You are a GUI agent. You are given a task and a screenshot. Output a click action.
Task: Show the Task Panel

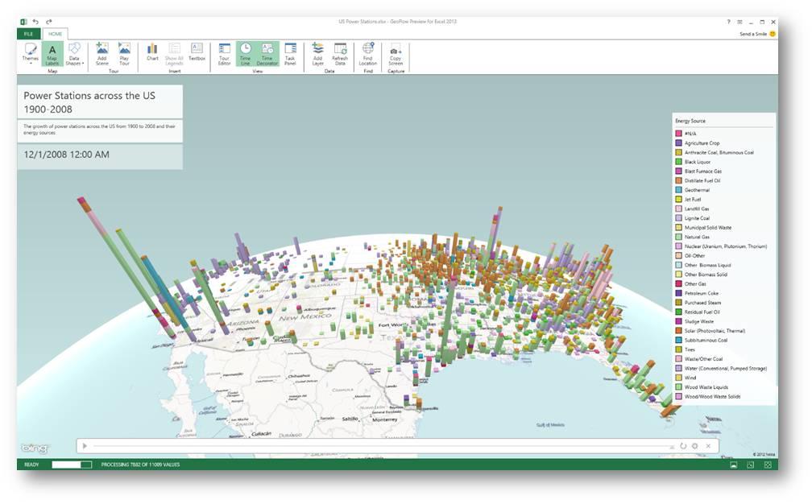pyautogui.click(x=290, y=53)
